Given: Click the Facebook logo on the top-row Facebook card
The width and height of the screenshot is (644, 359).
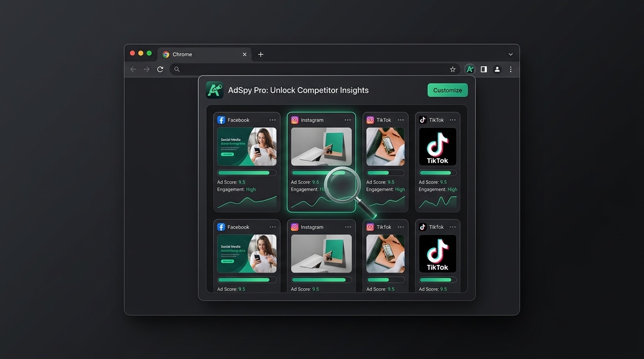Looking at the screenshot, I should click(x=221, y=120).
